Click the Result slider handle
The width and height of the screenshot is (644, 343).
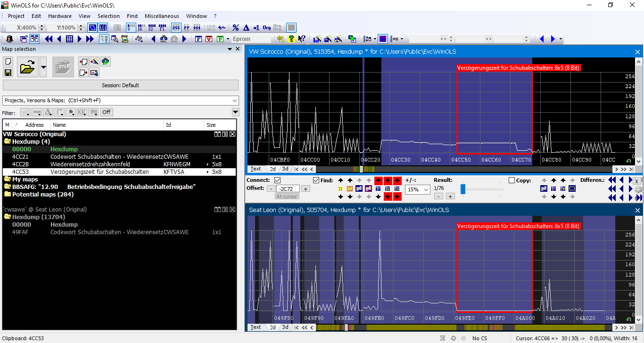463,189
